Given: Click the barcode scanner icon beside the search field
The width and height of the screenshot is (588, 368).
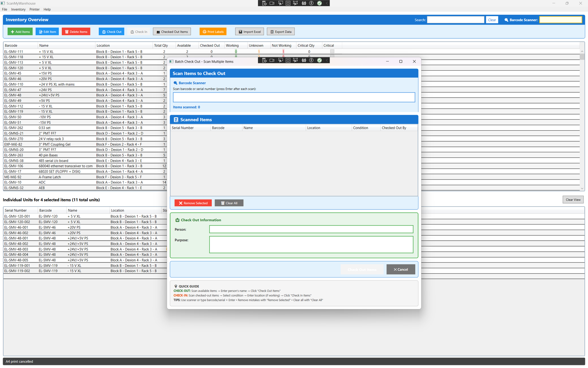Looking at the screenshot, I should [x=506, y=20].
